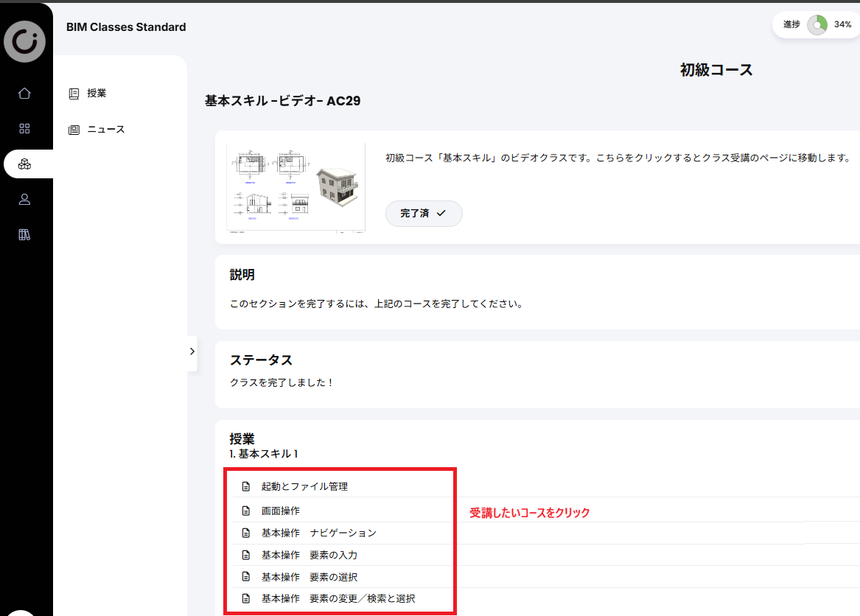Click the course drawing thumbnail image

click(296, 188)
